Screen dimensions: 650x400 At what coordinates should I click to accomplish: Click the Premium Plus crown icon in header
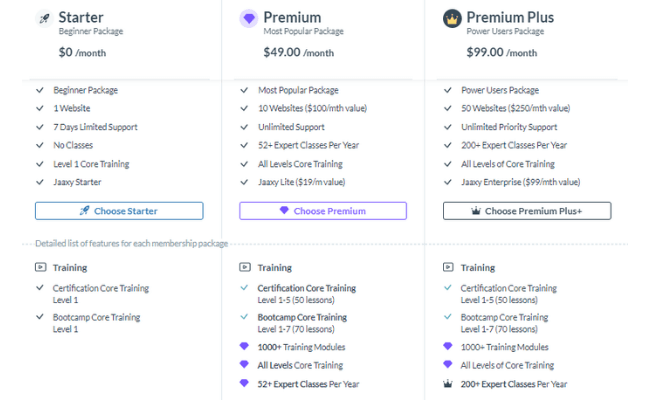click(452, 19)
